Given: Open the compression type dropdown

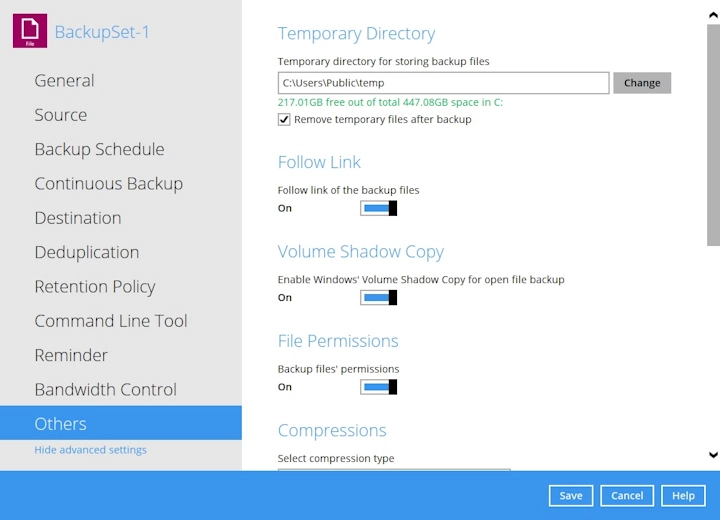Looking at the screenshot, I should point(394,469).
